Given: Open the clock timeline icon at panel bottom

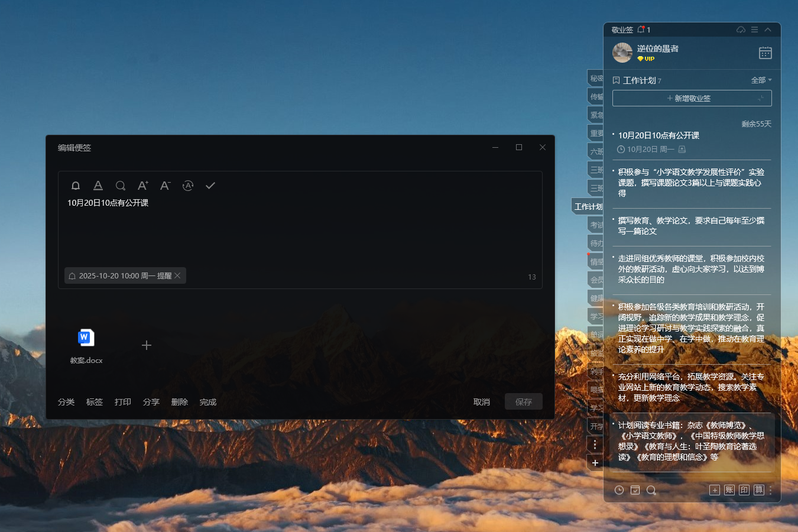Looking at the screenshot, I should point(619,490).
